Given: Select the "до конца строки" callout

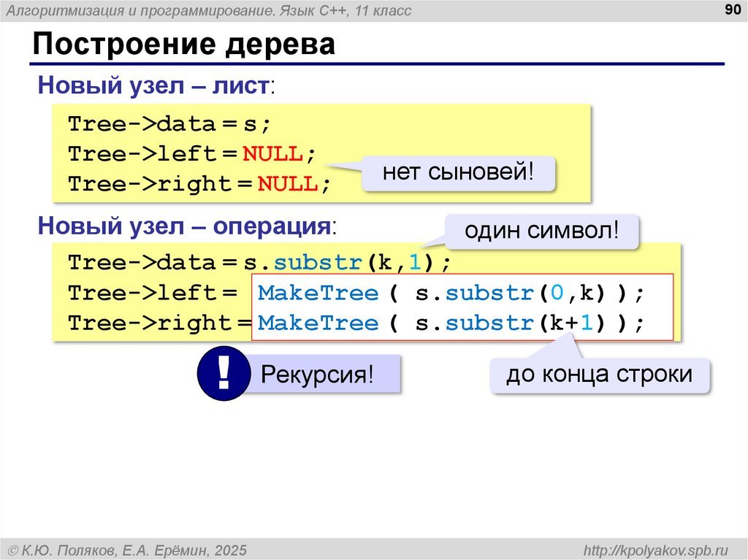Looking at the screenshot, I should click(x=600, y=375).
